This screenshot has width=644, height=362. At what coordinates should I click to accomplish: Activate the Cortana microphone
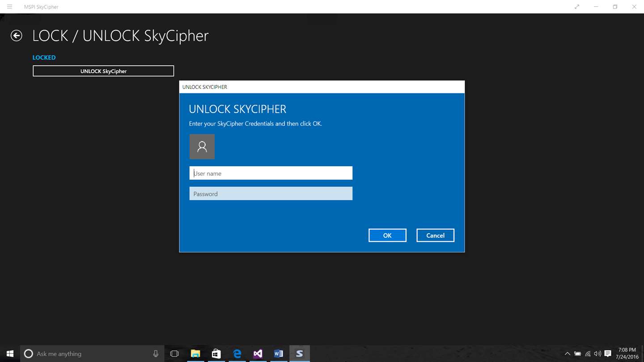(156, 354)
